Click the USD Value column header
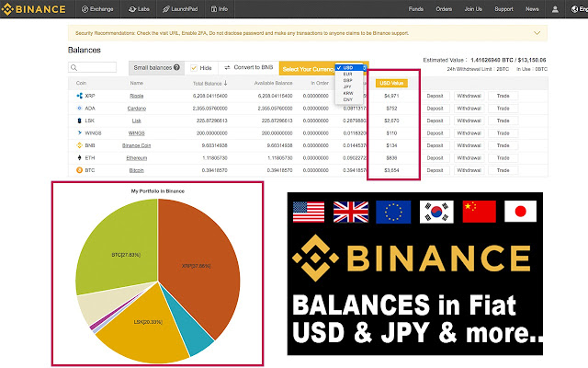Image resolution: width=588 pixels, height=368 pixels. [x=391, y=83]
